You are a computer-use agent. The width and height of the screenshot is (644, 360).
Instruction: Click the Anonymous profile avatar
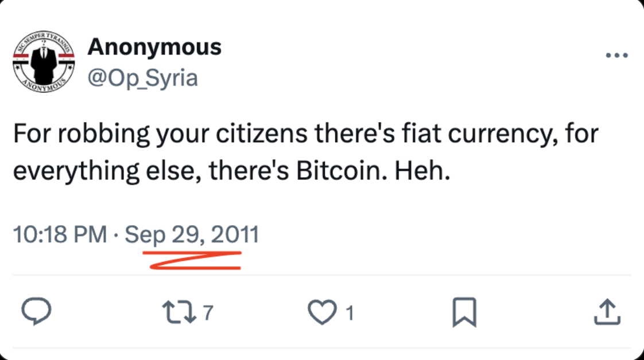click(x=44, y=61)
